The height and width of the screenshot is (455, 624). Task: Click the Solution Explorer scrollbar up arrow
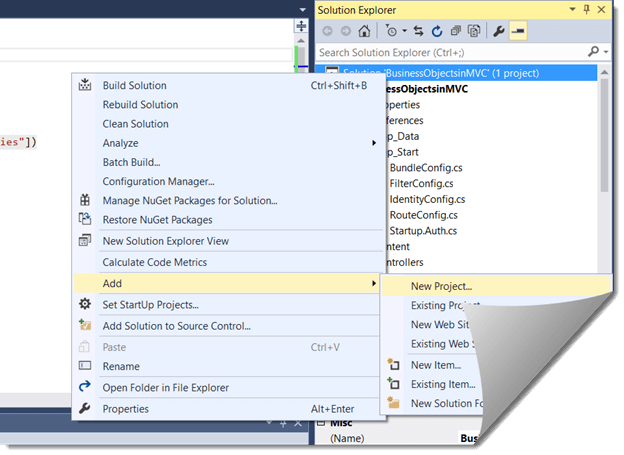[x=604, y=73]
